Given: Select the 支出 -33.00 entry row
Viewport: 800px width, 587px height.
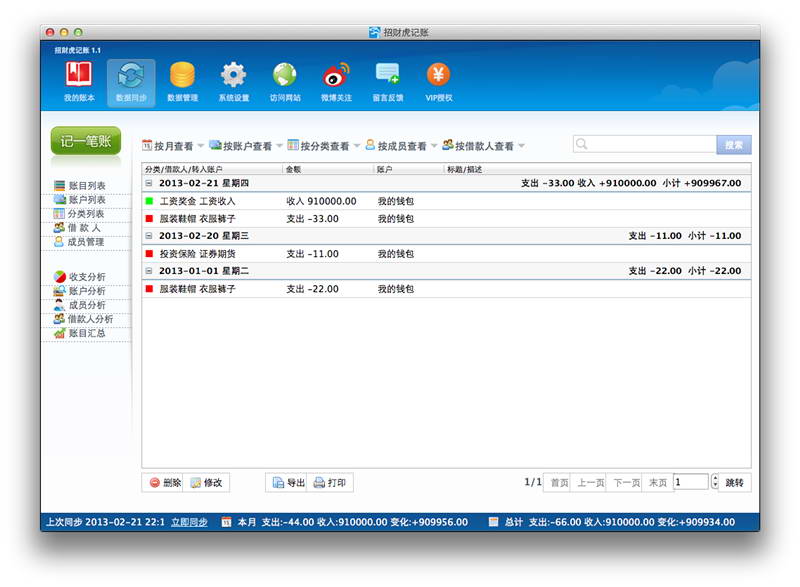Looking at the screenshot, I should click(x=446, y=219).
